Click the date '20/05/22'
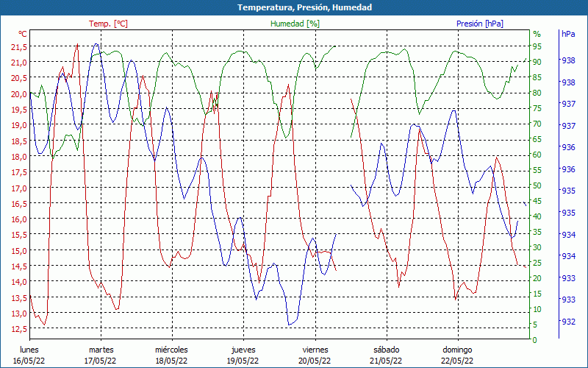The height and width of the screenshot is (368, 588). pyautogui.click(x=315, y=361)
